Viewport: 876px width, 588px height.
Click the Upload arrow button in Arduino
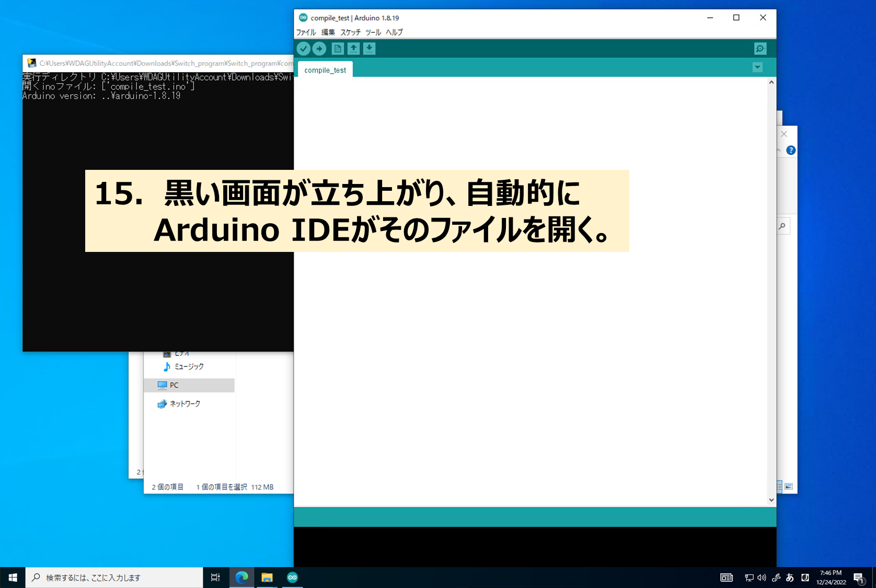319,49
